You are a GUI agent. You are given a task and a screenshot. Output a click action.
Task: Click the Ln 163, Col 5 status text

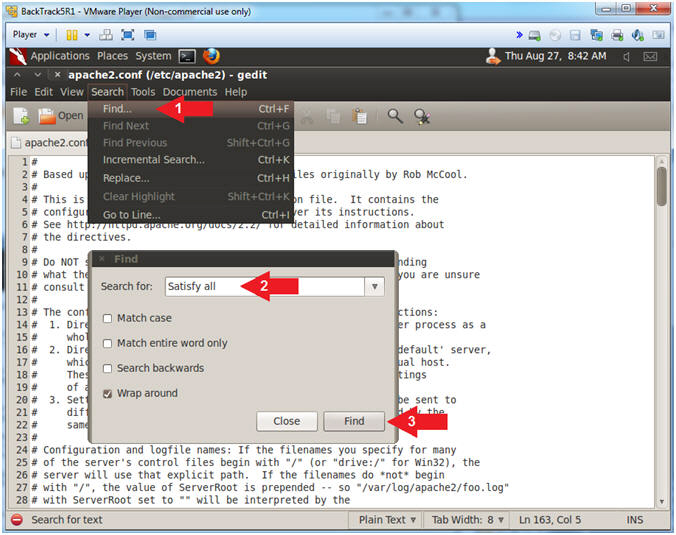click(550, 520)
